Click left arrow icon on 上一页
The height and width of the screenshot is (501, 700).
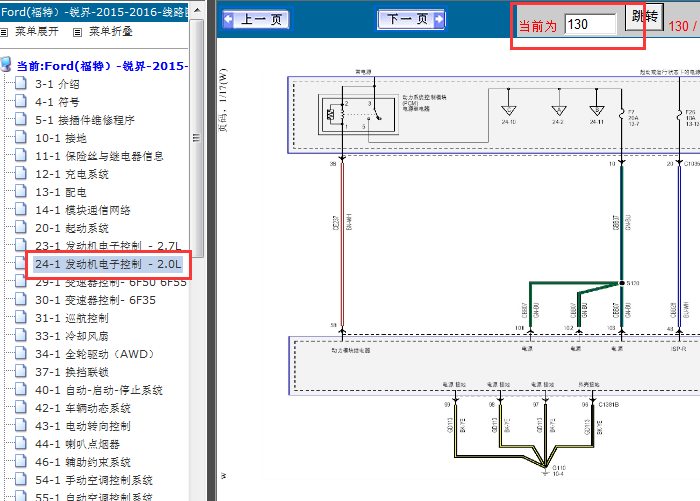[x=229, y=19]
